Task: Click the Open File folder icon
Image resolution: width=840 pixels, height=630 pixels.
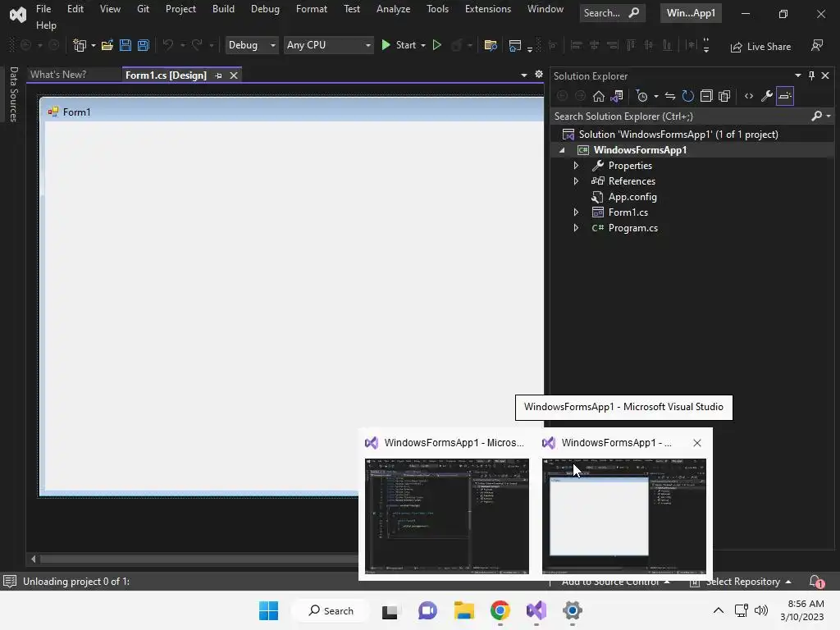Action: [x=107, y=46]
